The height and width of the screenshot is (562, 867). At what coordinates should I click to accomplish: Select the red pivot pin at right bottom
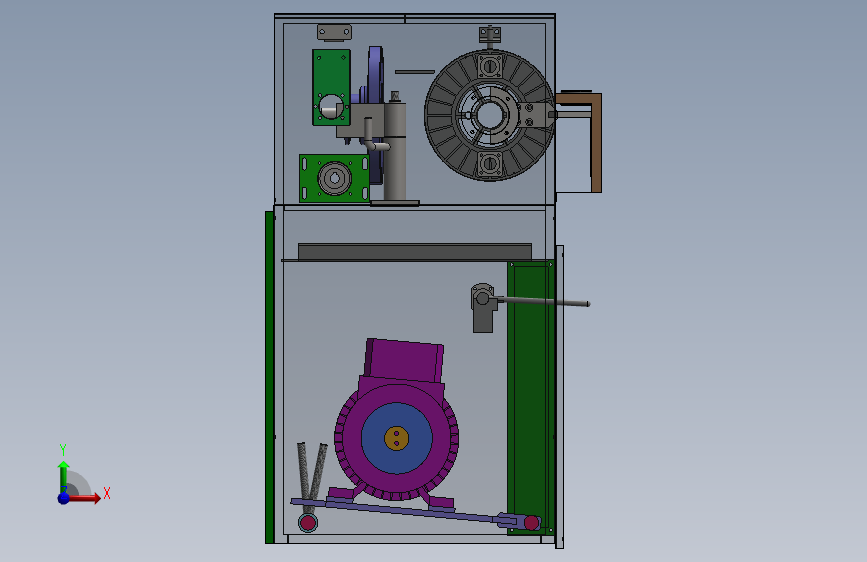coord(531,522)
